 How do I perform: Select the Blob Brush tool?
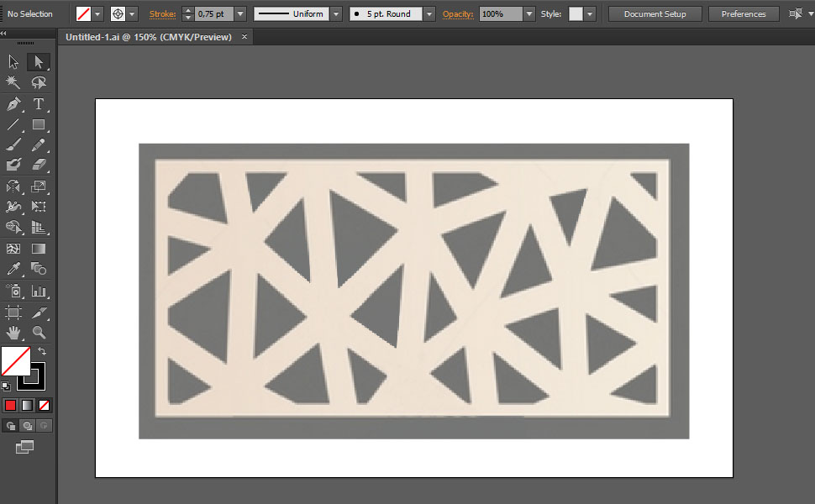13,165
